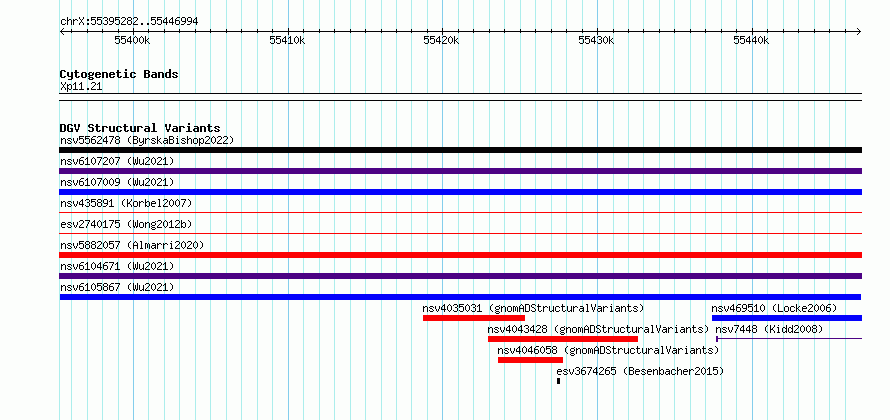Screen dimensions: 890x420
Task: Click the esv2740175 (Wong2012b) label
Action: point(124,224)
